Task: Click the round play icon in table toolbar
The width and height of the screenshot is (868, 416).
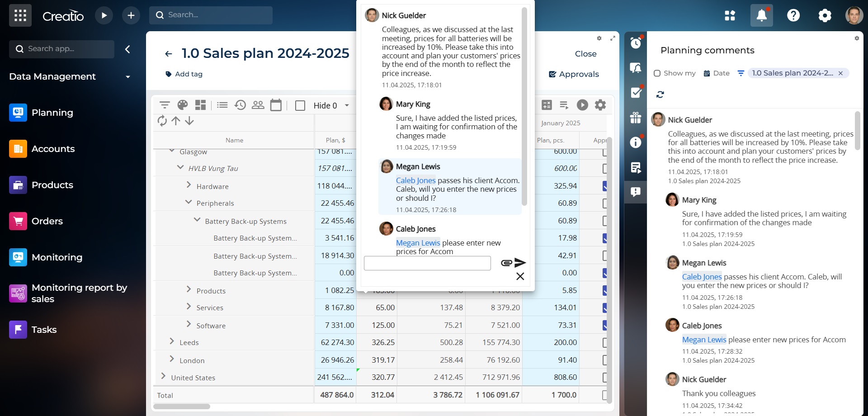Action: click(x=582, y=105)
